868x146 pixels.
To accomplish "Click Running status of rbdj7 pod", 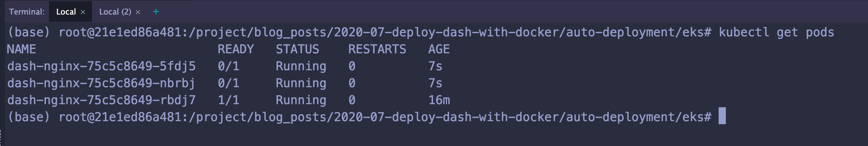I will [301, 100].
